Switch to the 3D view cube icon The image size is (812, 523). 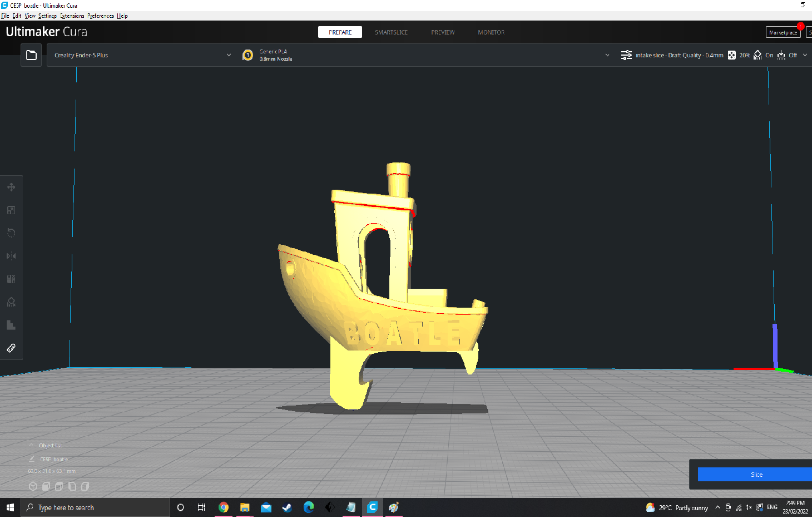pos(33,486)
